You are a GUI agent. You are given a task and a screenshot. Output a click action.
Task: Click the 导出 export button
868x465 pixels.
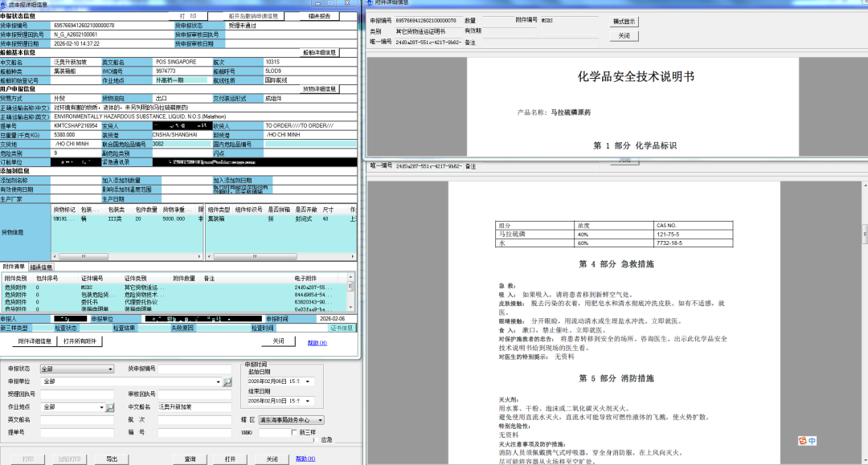pos(112,459)
